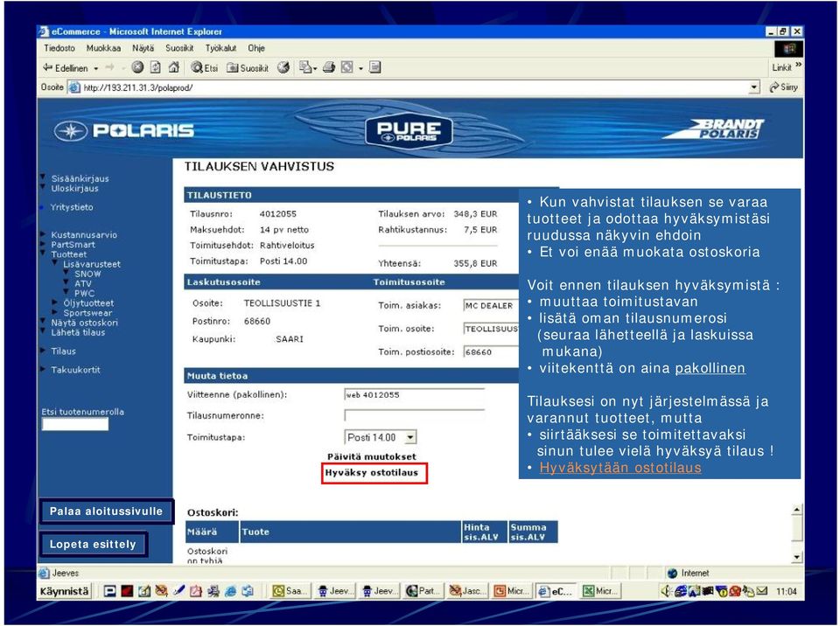This screenshot has width=840, height=626.
Task: Click the Etsi tuotenumerolla search box
Action: tap(75, 425)
